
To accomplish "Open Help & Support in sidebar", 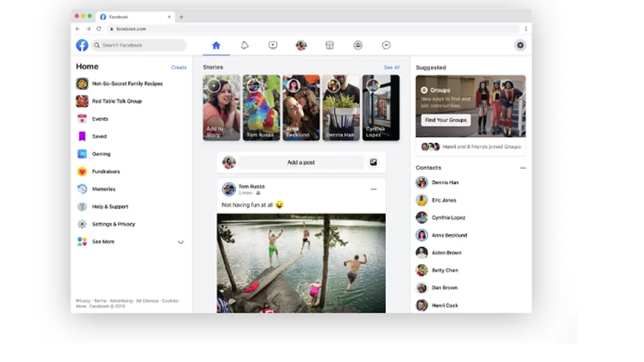I will [x=103, y=206].
